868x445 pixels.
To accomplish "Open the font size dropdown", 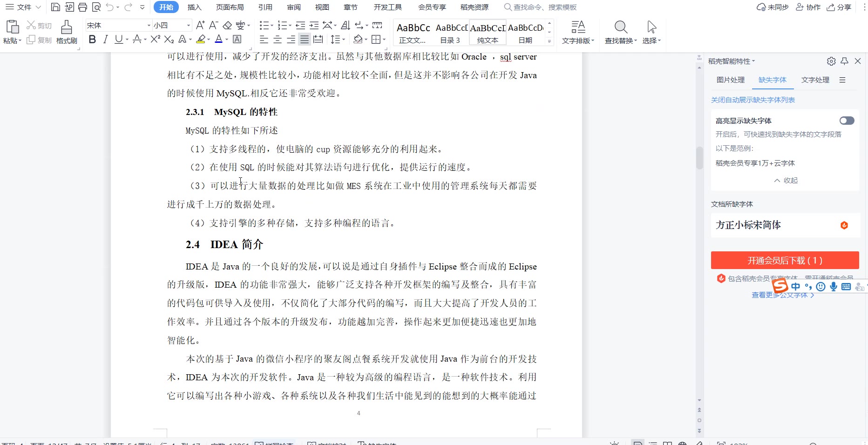I will tap(189, 25).
